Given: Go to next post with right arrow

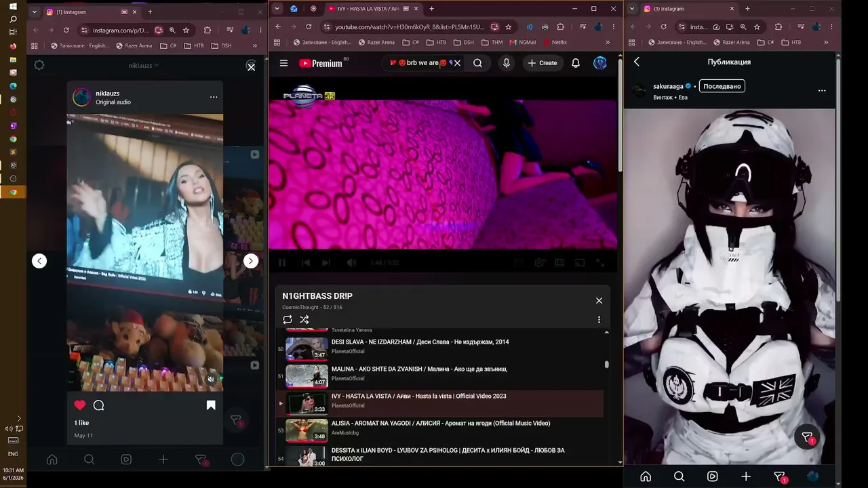Looking at the screenshot, I should 251,261.
